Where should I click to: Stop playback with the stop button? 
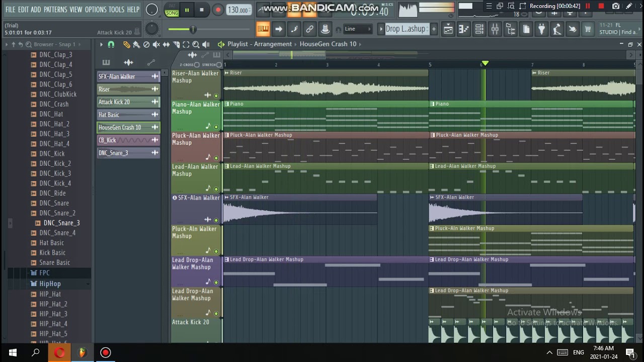(x=202, y=10)
